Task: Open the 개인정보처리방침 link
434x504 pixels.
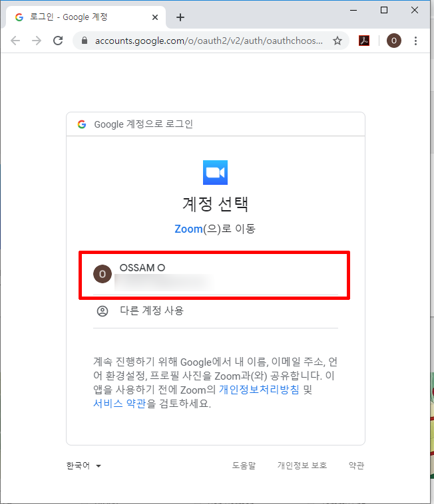Action: tap(259, 389)
